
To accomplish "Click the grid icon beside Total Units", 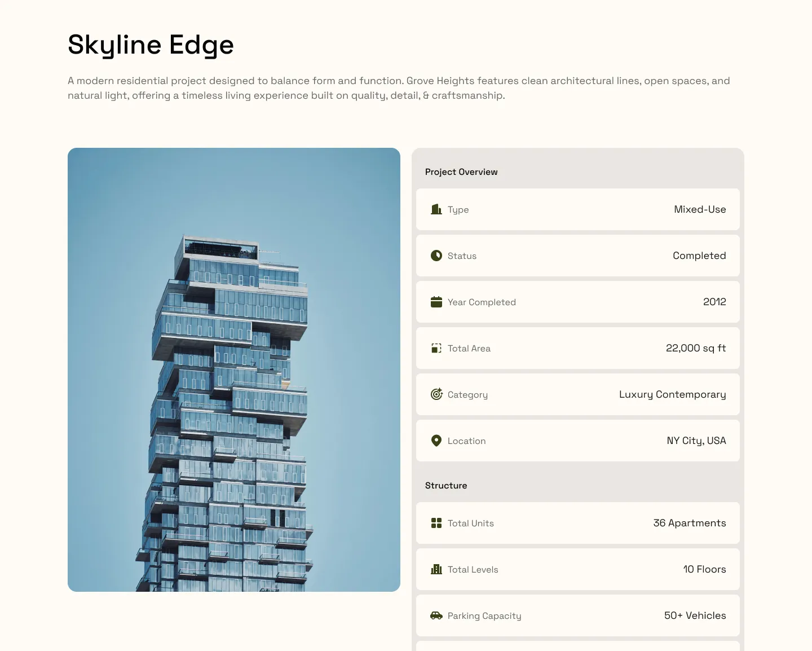I will pyautogui.click(x=436, y=523).
